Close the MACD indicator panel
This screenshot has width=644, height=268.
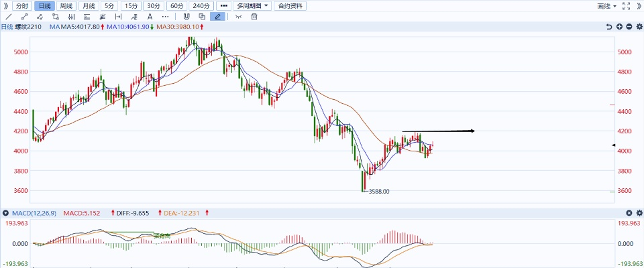point(629,212)
